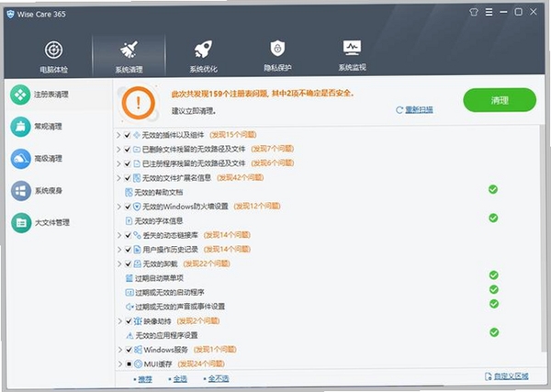
Task: Open the 自定义区域 link
Action: 507,376
